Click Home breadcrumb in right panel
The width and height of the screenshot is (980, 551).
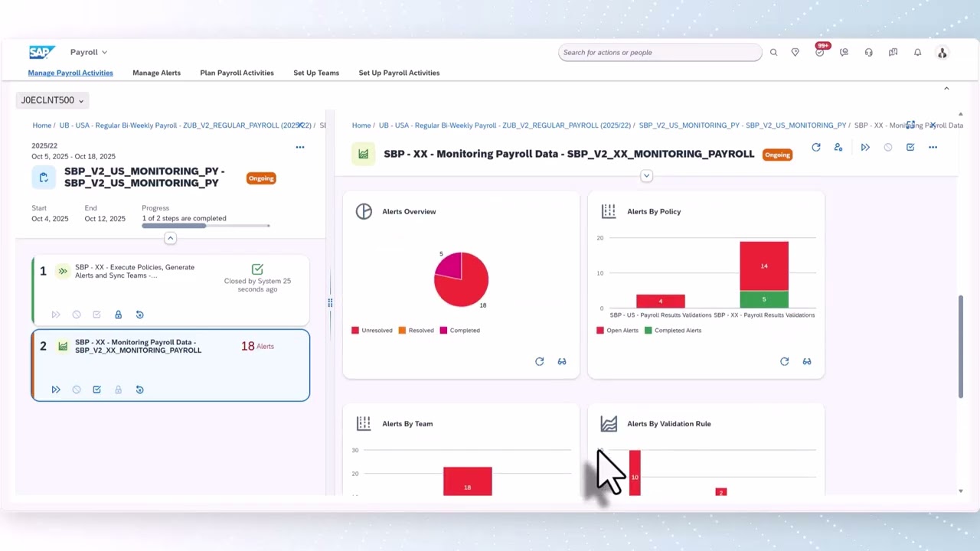[361, 125]
